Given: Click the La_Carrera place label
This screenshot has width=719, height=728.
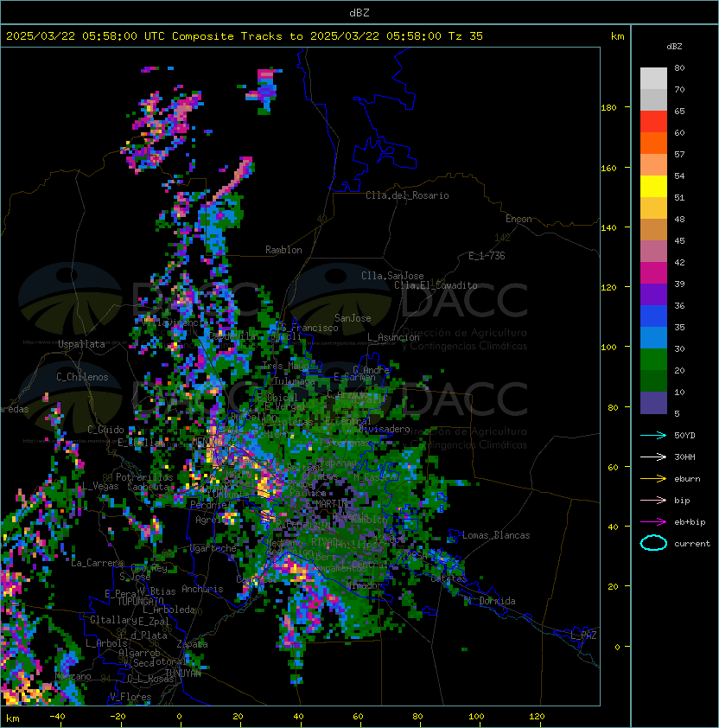Looking at the screenshot, I should (x=97, y=563).
